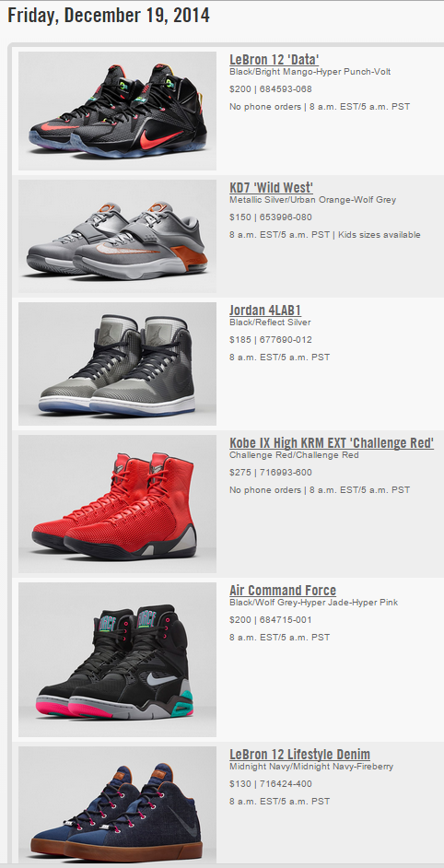444x868 pixels.
Task: Click the KD7 price and style code $150 | 653996-080
Action: [x=271, y=217]
